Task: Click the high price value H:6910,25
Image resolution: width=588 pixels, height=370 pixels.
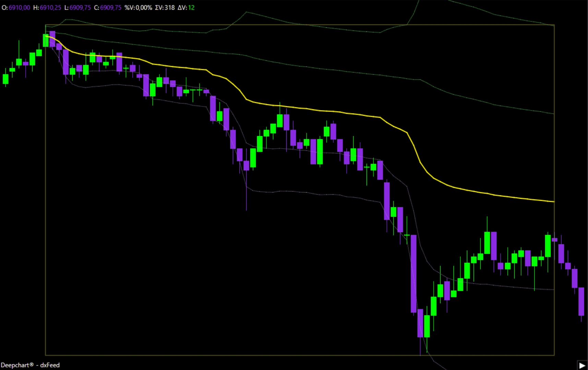Action: [x=47, y=8]
